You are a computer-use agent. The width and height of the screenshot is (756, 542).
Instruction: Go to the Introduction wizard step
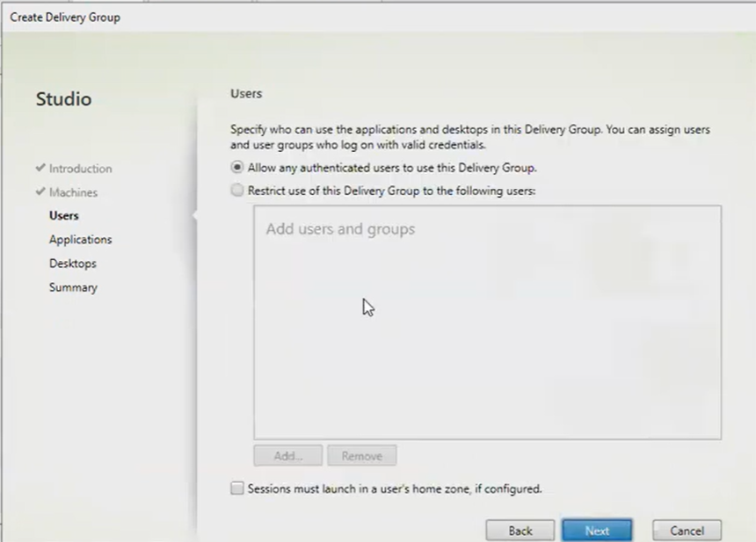(x=80, y=169)
